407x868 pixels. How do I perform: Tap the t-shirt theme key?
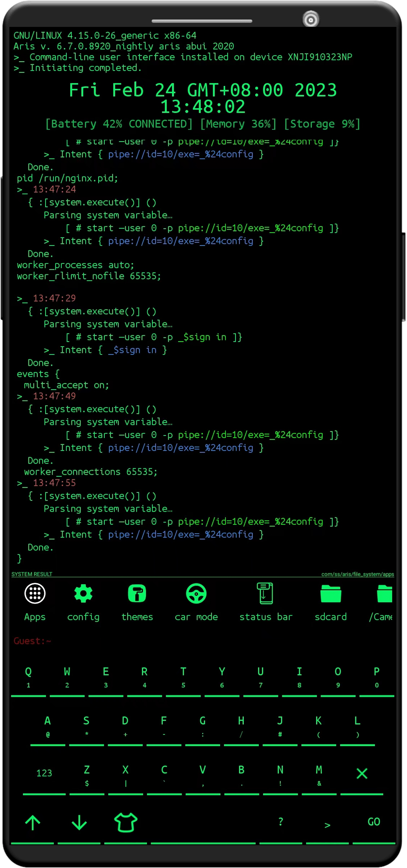pos(126,822)
